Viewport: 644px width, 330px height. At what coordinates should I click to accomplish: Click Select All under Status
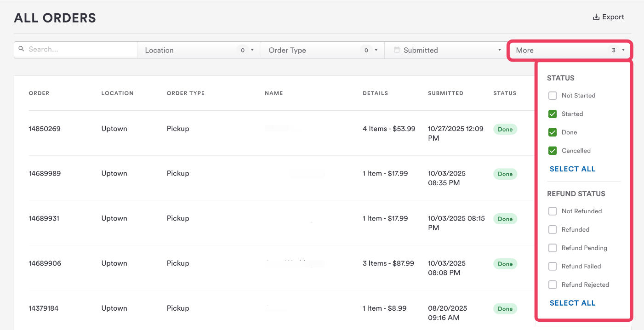[x=572, y=169]
